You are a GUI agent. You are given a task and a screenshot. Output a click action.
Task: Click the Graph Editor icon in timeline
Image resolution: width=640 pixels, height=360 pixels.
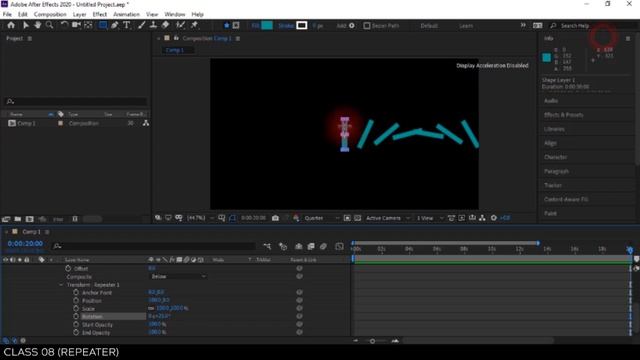pos(339,246)
